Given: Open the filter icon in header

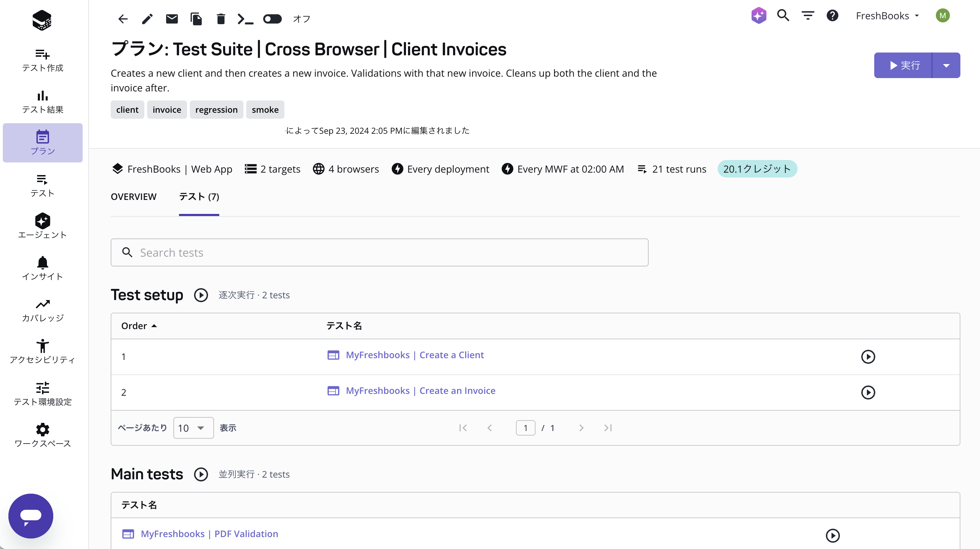Looking at the screenshot, I should click(808, 16).
